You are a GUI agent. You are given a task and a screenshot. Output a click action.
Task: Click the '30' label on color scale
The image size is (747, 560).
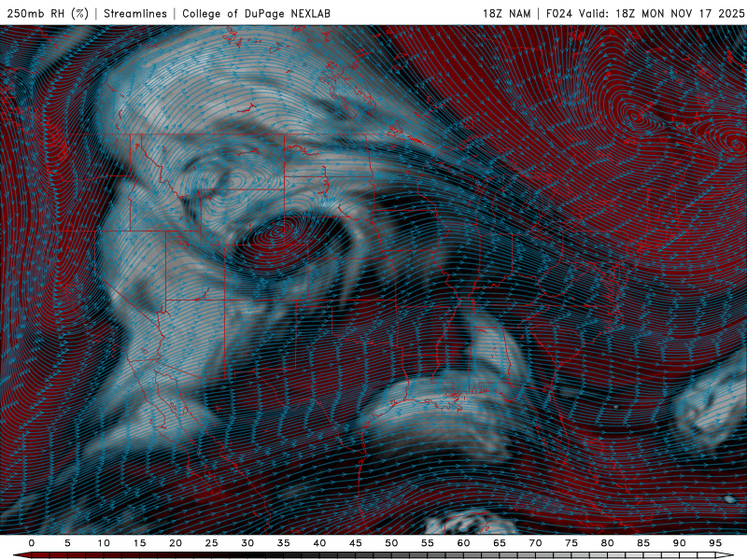247,543
